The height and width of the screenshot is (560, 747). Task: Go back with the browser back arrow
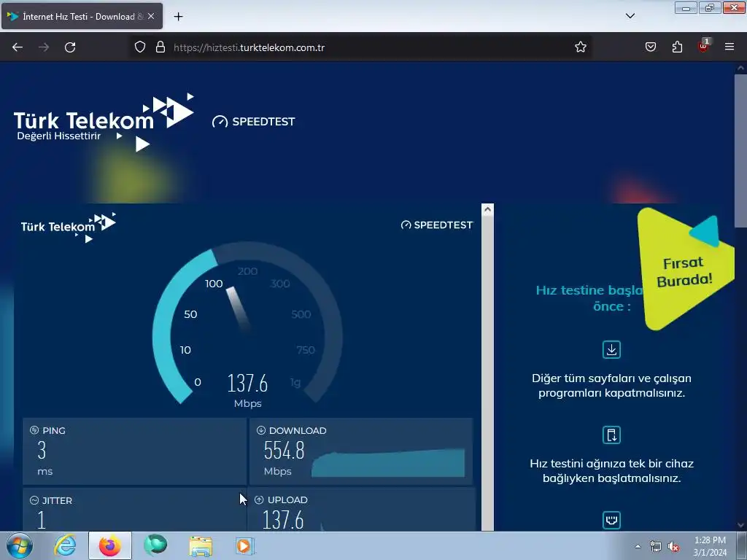[18, 47]
